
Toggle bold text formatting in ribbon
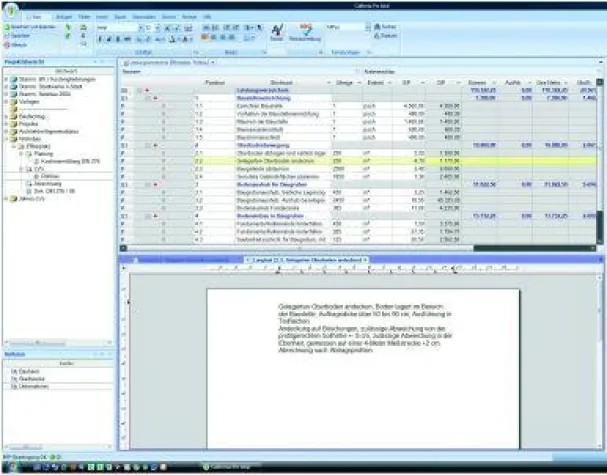coord(102,37)
